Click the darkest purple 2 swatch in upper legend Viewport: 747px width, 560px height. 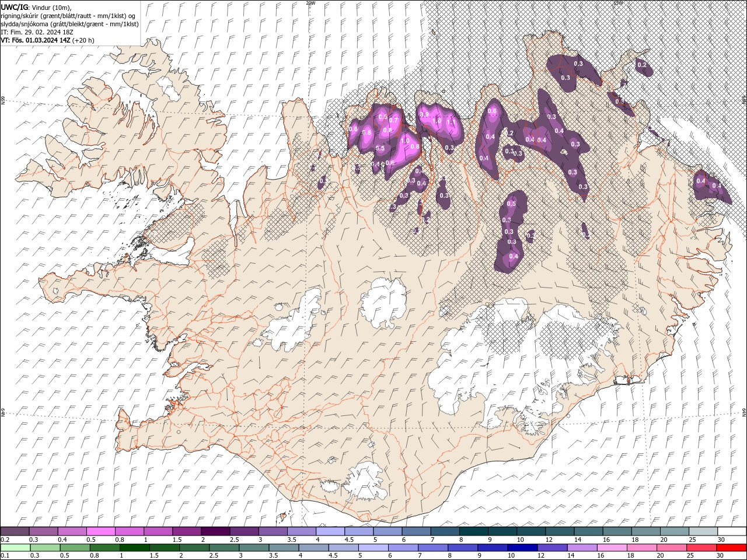click(215, 531)
